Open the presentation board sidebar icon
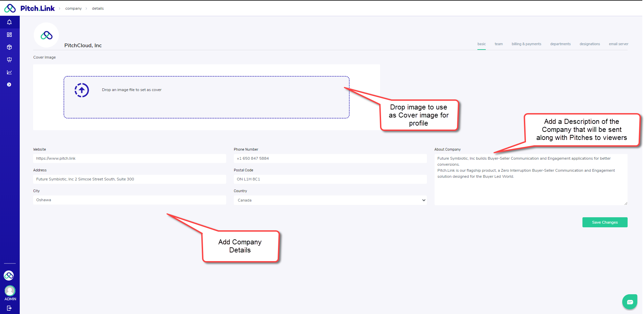The width and height of the screenshot is (644, 314). point(9,60)
